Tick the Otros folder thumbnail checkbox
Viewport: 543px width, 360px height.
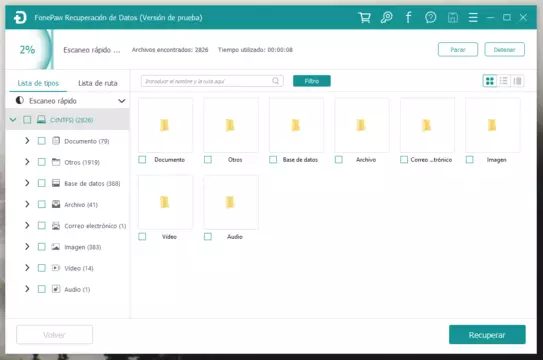tap(208, 160)
